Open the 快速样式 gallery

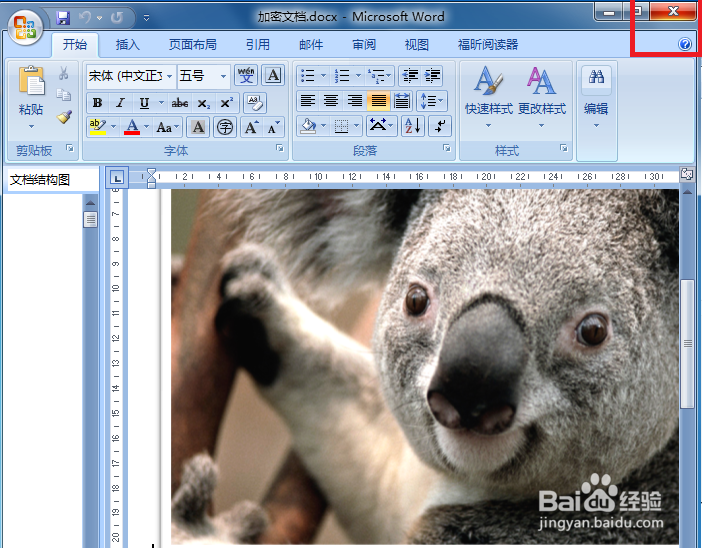(x=488, y=97)
